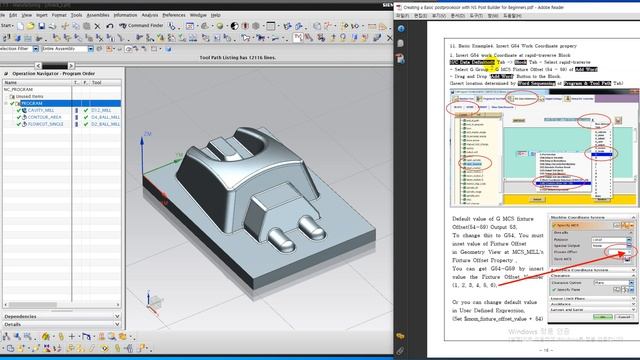Click the Operation Navigator horizontal scrollbar

point(61,304)
